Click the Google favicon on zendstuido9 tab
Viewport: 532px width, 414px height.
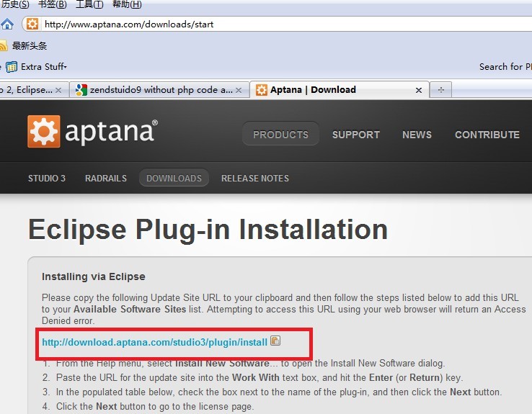[x=81, y=90]
